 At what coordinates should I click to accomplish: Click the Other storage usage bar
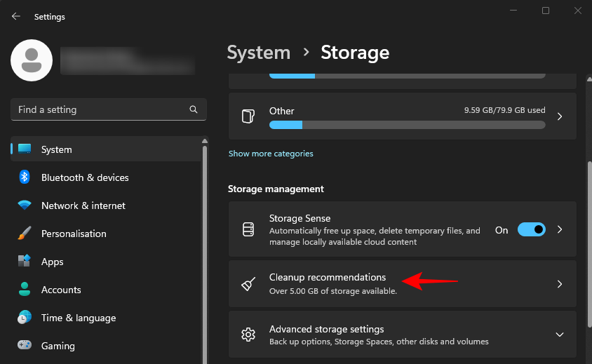click(407, 125)
